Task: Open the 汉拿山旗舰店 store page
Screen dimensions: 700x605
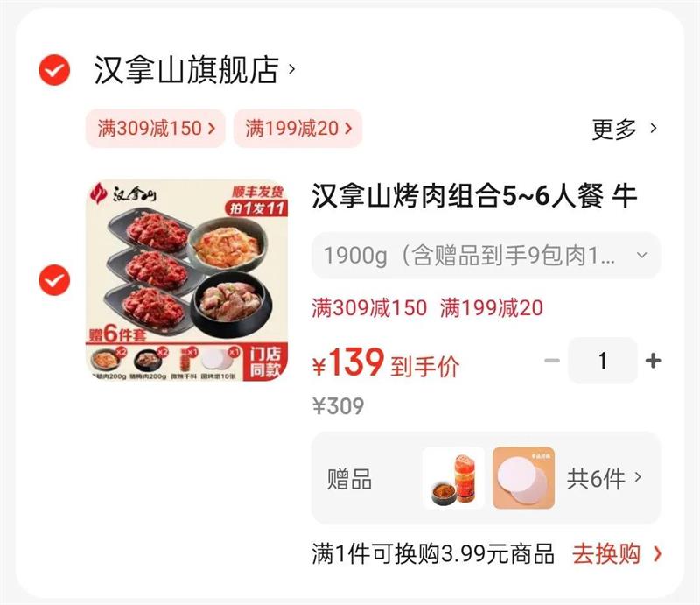Action: coord(186,70)
